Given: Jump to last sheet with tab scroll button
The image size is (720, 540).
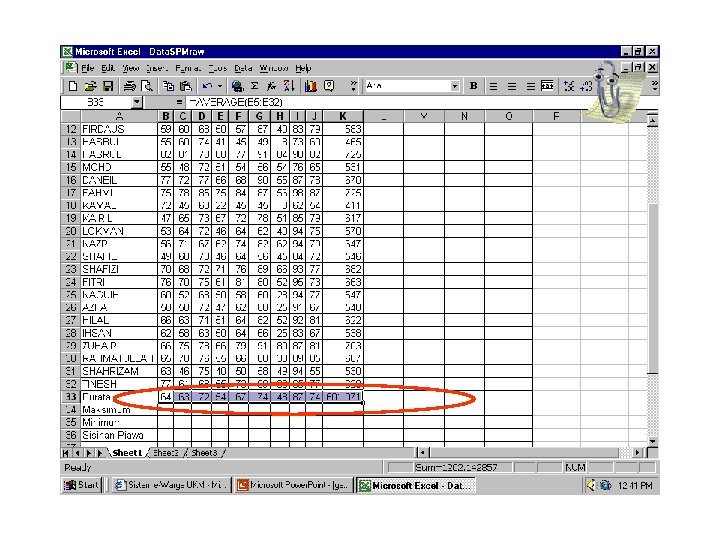Looking at the screenshot, I should [100, 453].
